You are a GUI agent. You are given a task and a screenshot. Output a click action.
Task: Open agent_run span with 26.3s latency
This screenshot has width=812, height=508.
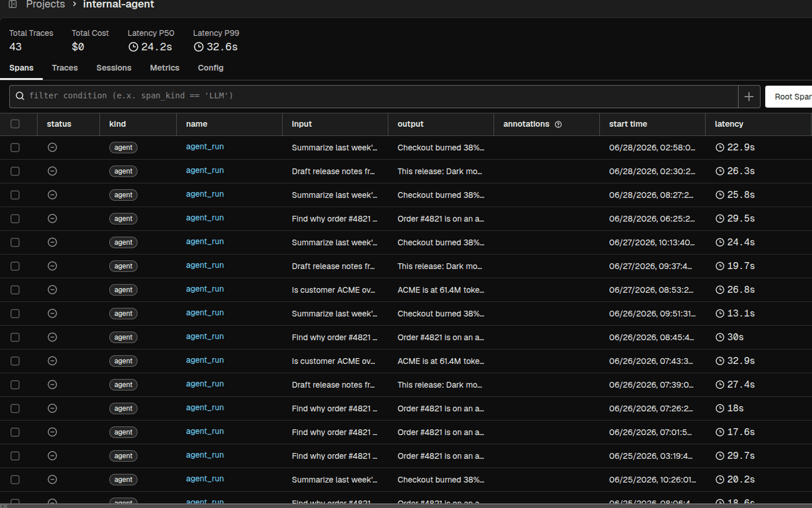[205, 171]
